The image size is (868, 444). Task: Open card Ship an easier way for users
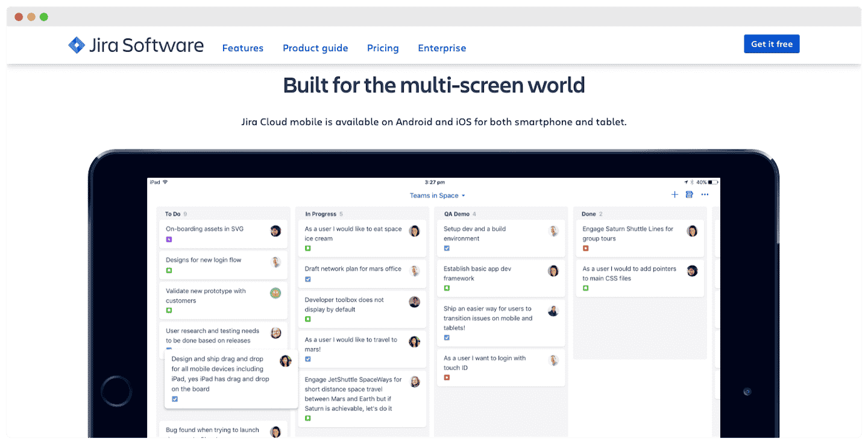[501, 322]
